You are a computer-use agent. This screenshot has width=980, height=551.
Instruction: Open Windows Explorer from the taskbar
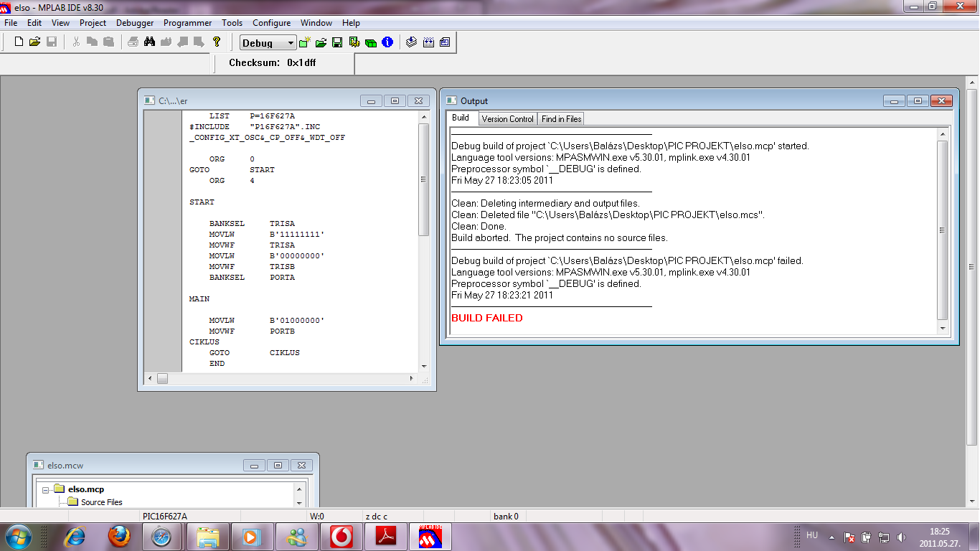[208, 537]
